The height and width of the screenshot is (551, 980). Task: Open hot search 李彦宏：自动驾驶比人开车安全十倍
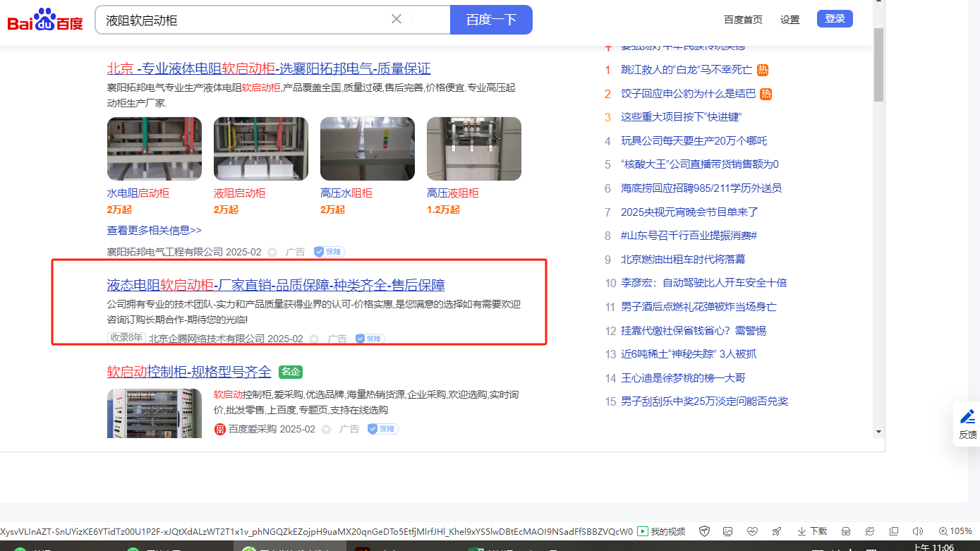tap(703, 283)
